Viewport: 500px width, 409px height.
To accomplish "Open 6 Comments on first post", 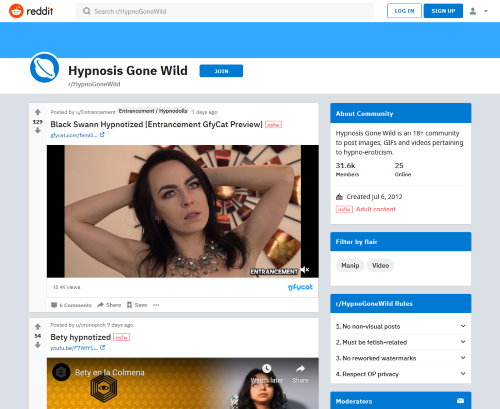I will [71, 305].
